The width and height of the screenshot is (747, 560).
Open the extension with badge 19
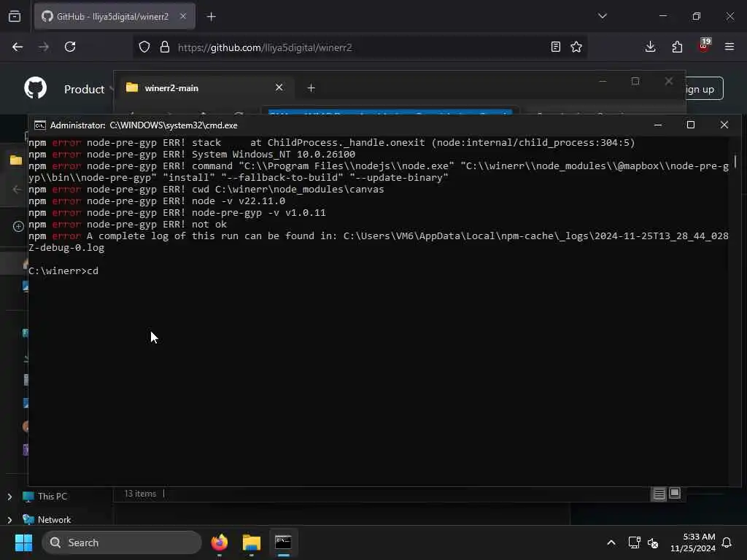[x=704, y=46]
